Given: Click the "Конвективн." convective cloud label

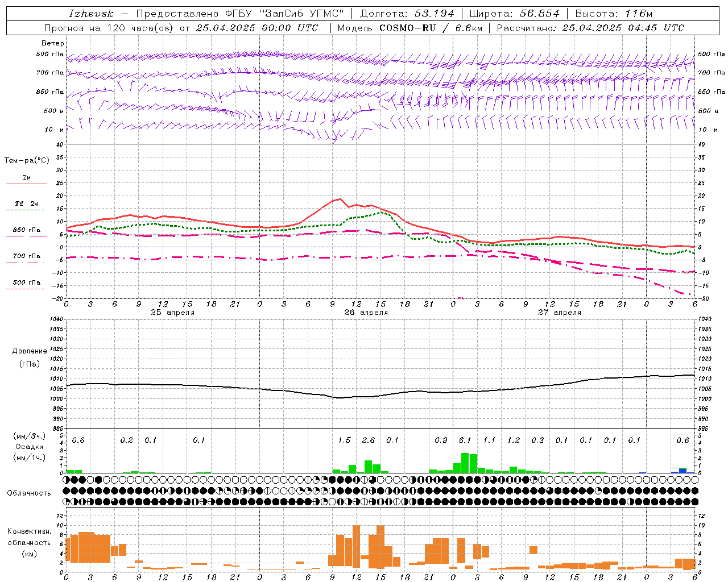Looking at the screenshot, I should click(29, 531).
